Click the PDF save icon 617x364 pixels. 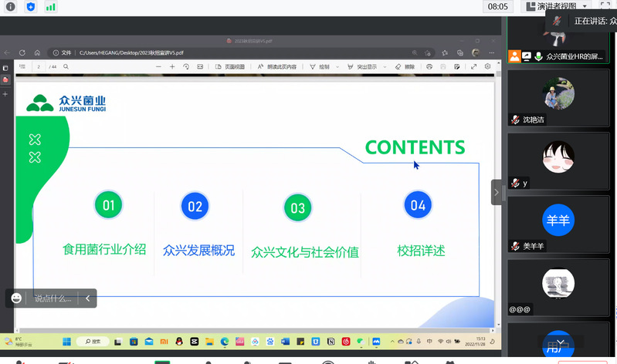pyautogui.click(x=443, y=67)
